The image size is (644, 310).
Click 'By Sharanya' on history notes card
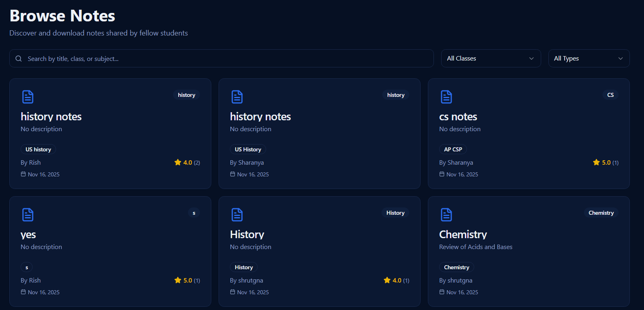point(247,162)
